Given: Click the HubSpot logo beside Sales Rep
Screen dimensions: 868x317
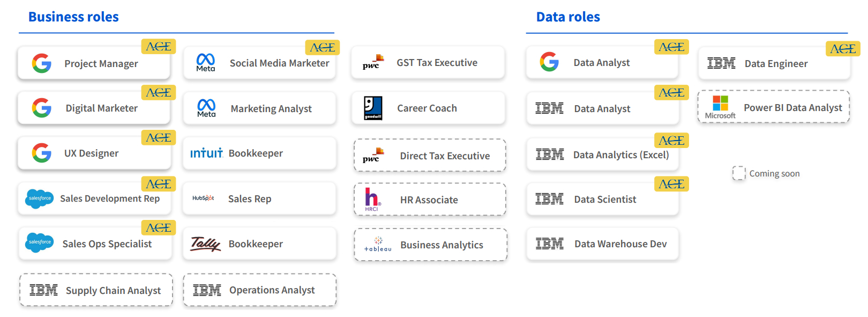Looking at the screenshot, I should pos(203,198).
